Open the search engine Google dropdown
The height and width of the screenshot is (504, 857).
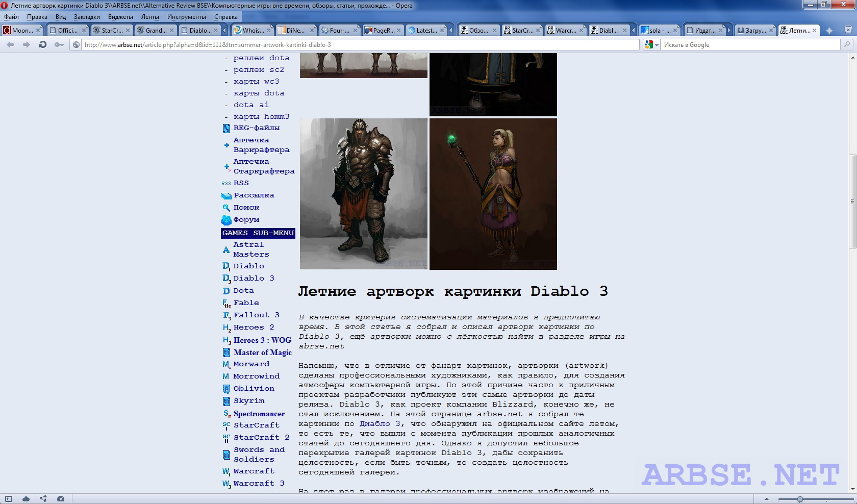point(651,45)
